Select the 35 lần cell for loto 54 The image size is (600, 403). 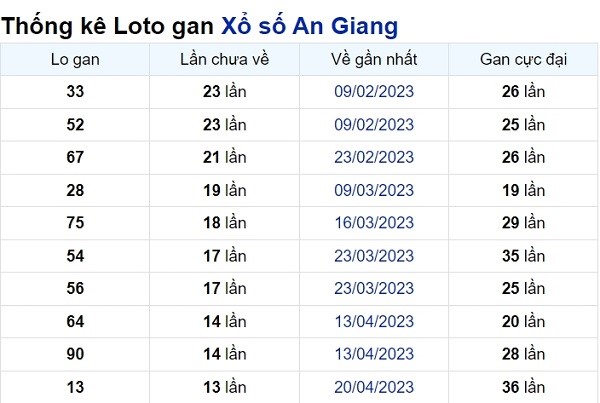pyautogui.click(x=523, y=256)
